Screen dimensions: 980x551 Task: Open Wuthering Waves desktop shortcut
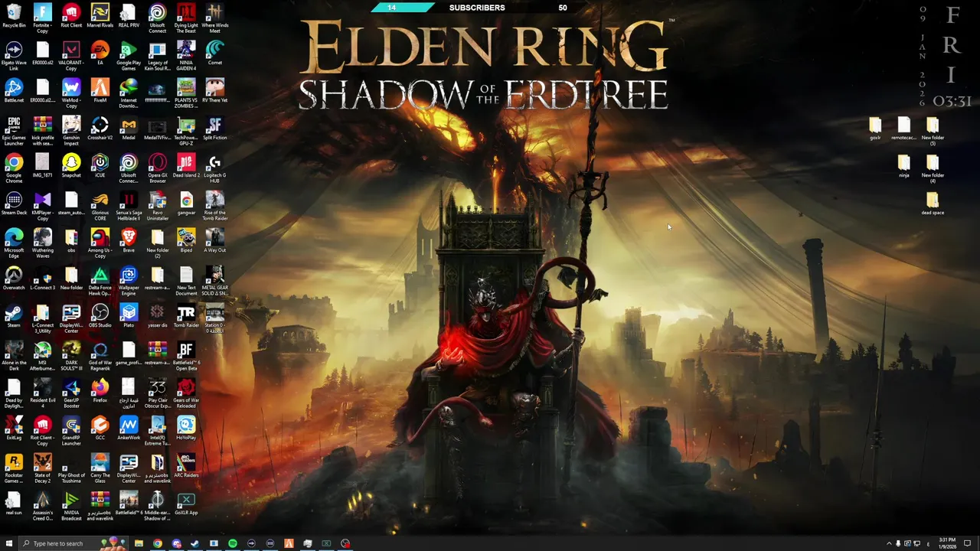pos(42,243)
